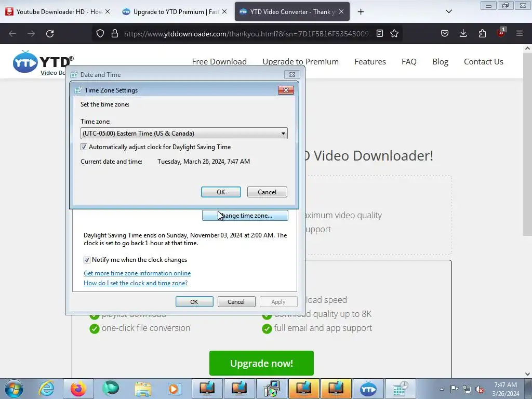Open the File Explorer folder on taskbar
532x399 pixels.
tap(143, 389)
